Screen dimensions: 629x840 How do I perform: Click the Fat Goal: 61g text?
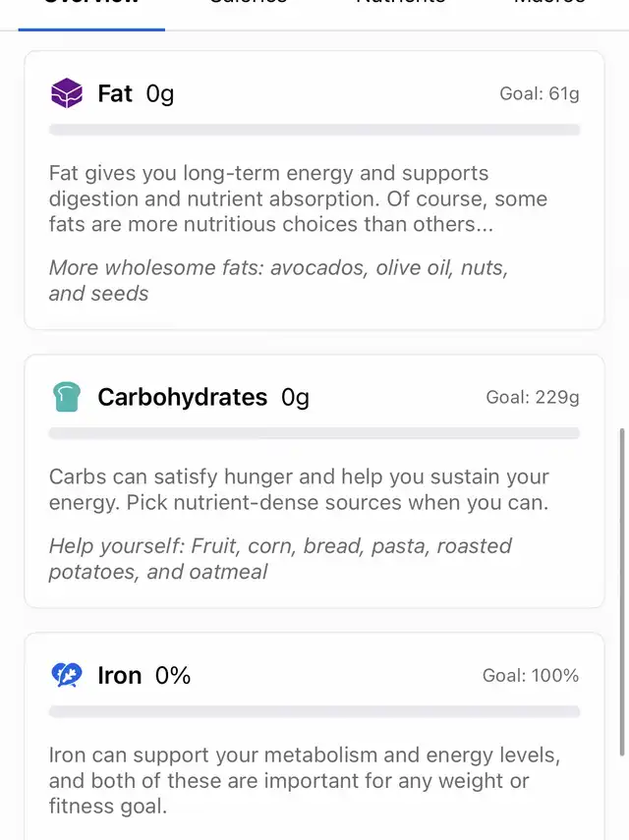[x=539, y=94]
